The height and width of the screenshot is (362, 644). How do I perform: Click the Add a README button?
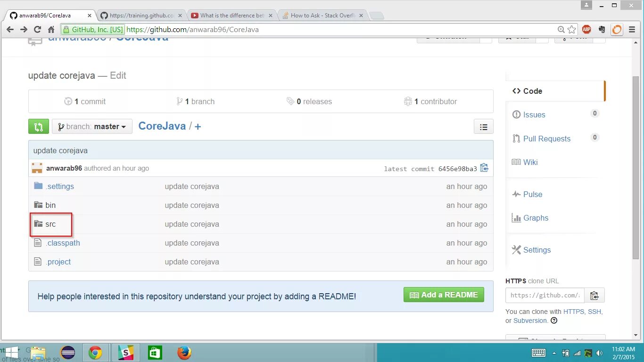[x=444, y=295]
